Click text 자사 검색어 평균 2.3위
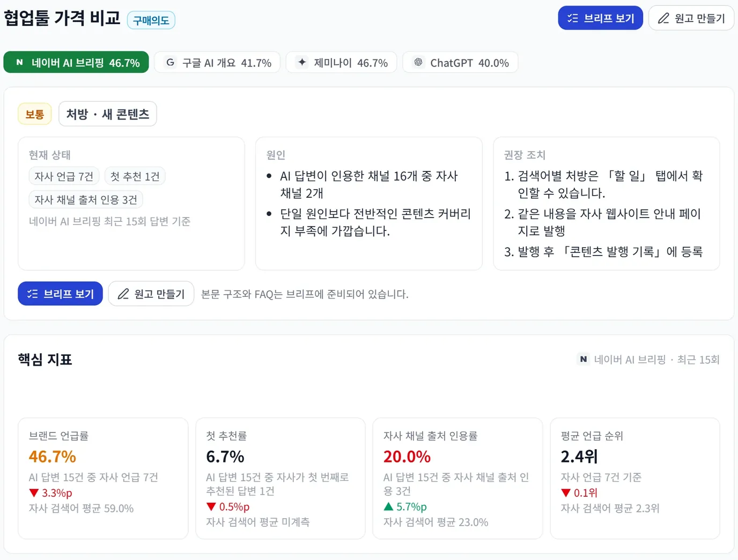The width and height of the screenshot is (738, 560). click(610, 508)
